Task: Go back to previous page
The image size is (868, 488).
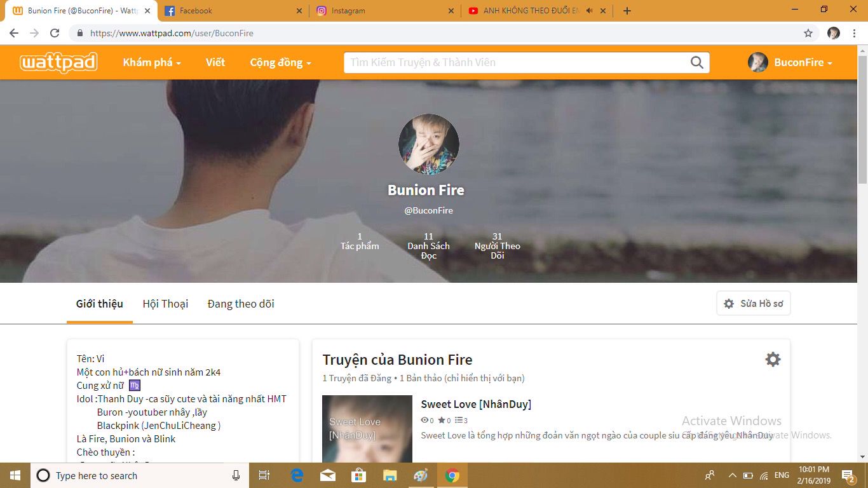Action: pos(14,33)
